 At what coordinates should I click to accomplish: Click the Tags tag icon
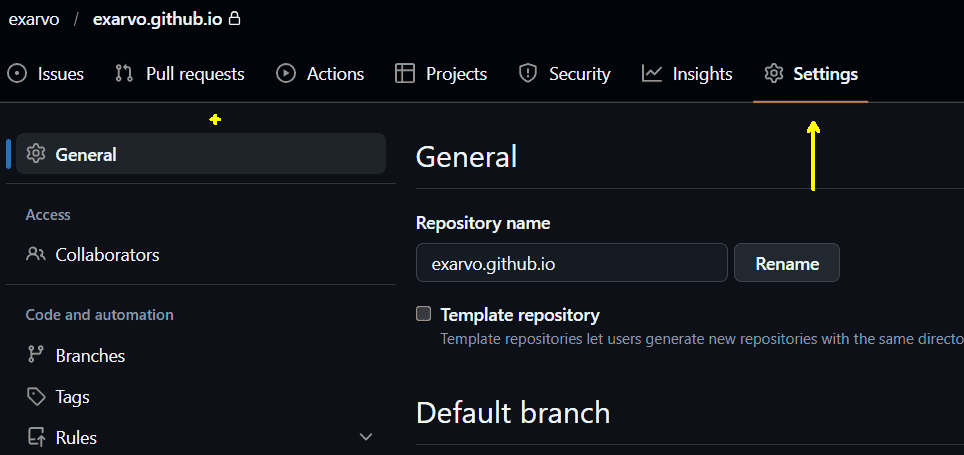coord(36,397)
